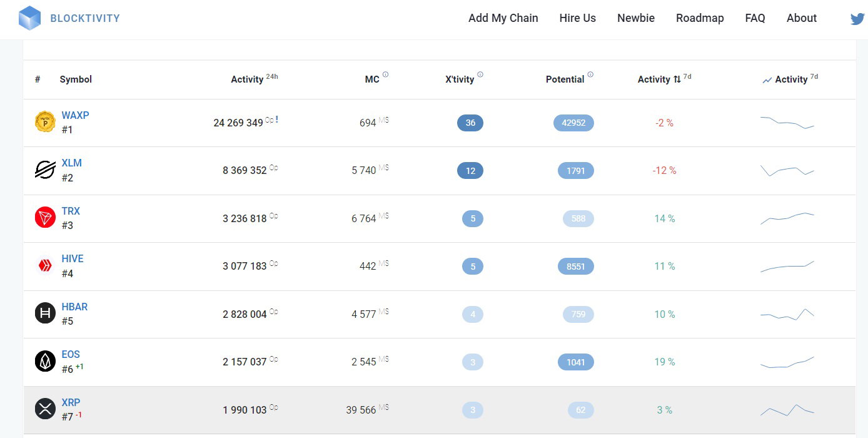Click TRX Potential badge 588

point(578,218)
